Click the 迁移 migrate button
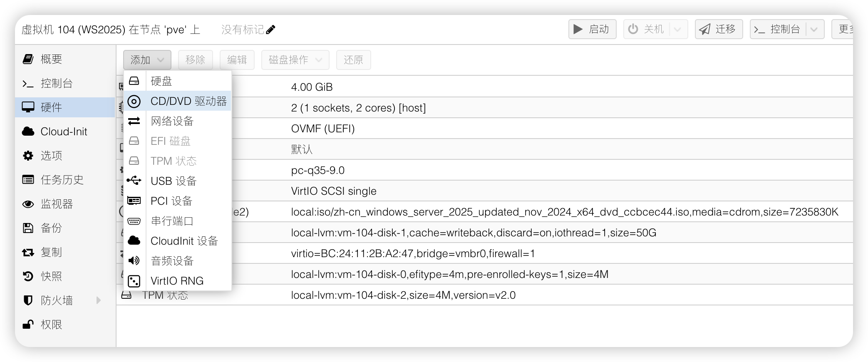This screenshot has width=868, height=362. point(719,29)
